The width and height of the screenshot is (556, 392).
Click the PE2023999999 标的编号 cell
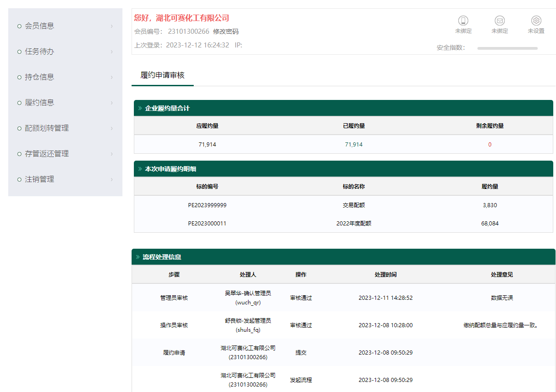click(207, 205)
